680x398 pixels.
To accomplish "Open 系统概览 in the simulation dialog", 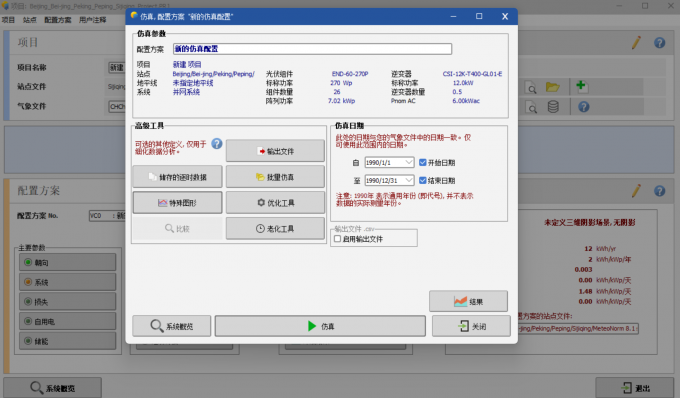I will [171, 326].
